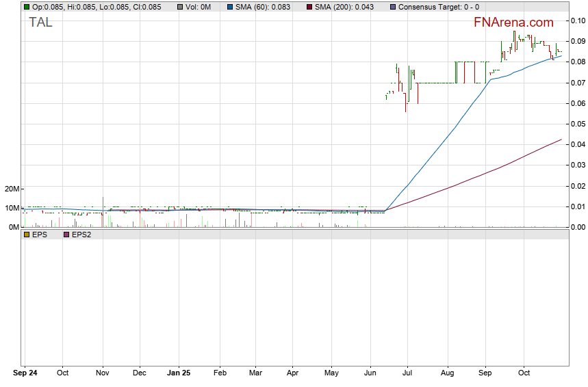Select the Sep 24 label on time axis
The image size is (588, 387).
pos(25,373)
